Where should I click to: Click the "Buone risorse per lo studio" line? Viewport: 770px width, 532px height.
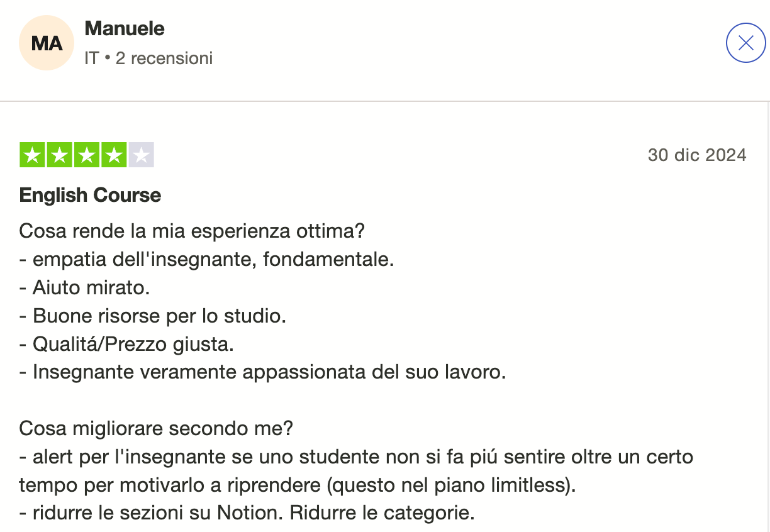tap(153, 316)
